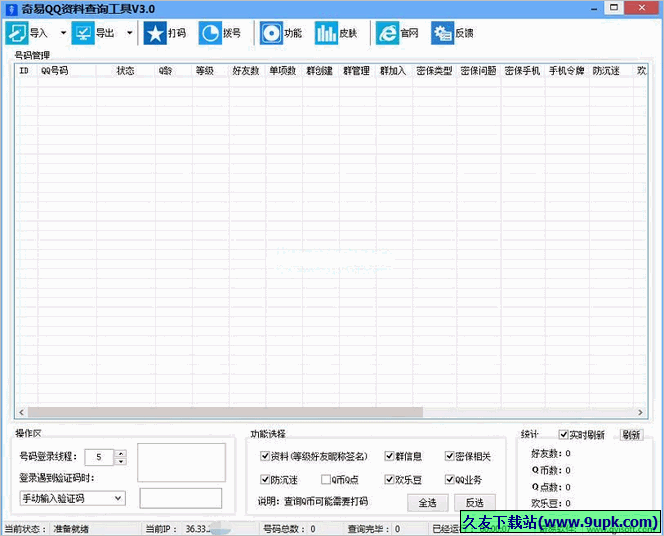
Task: Click the 查询完毕 status entry
Action: 374,529
